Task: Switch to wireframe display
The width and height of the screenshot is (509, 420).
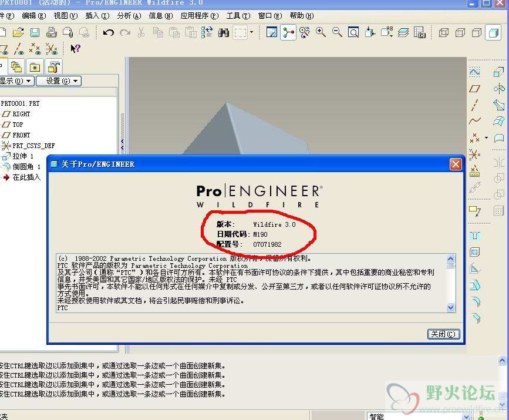Action: [444, 32]
